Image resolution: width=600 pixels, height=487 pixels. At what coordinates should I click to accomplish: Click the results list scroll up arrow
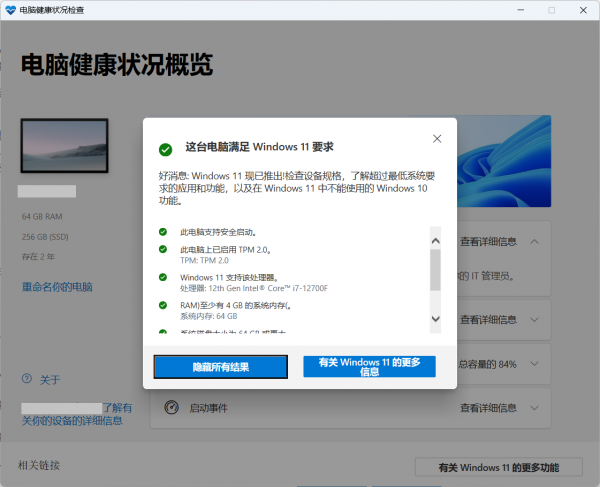coord(435,241)
